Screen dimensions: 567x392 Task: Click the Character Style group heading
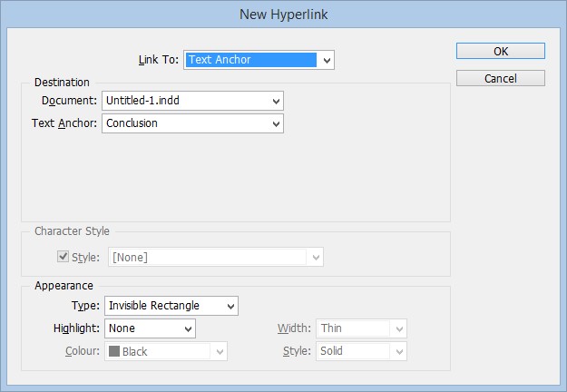pyautogui.click(x=72, y=231)
